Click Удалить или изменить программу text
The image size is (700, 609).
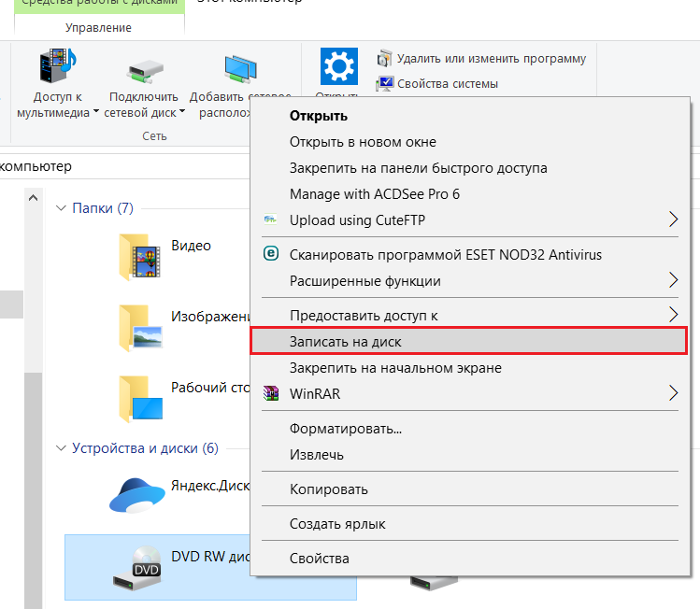(492, 59)
